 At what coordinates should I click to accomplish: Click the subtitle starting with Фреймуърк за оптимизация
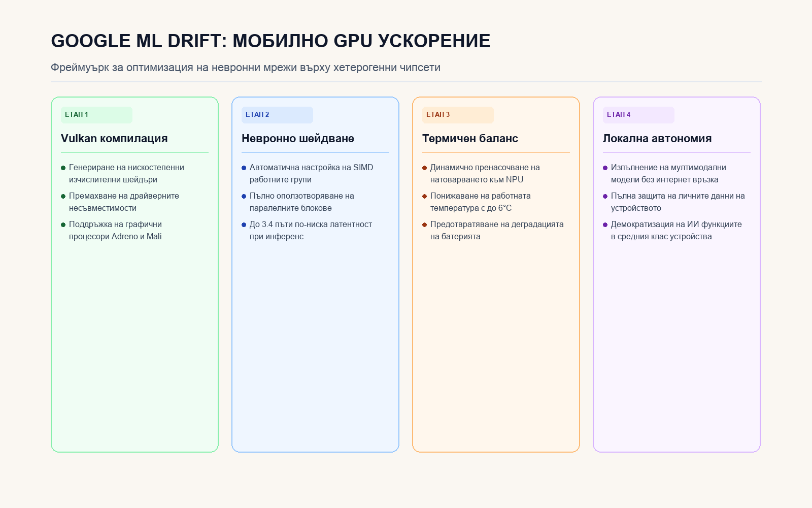point(246,68)
